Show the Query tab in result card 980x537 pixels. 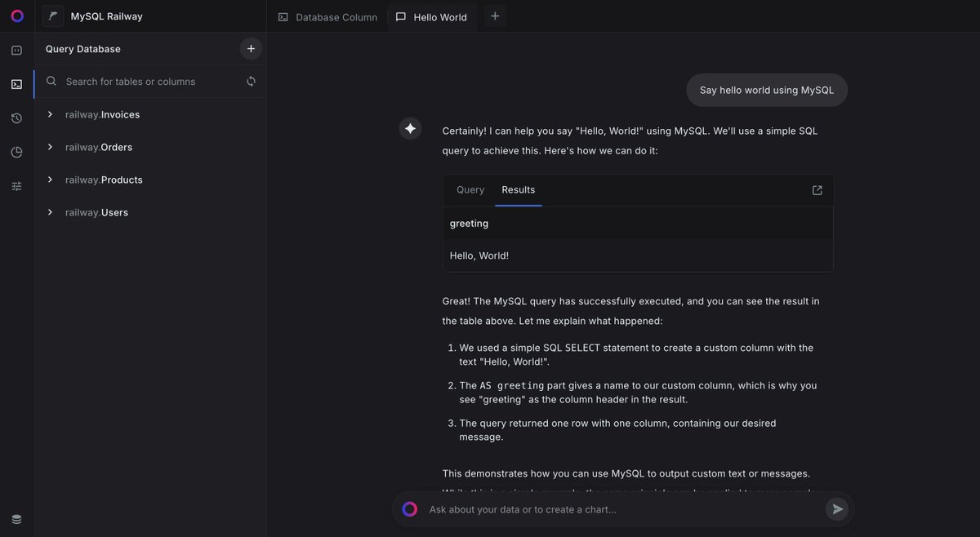[470, 190]
